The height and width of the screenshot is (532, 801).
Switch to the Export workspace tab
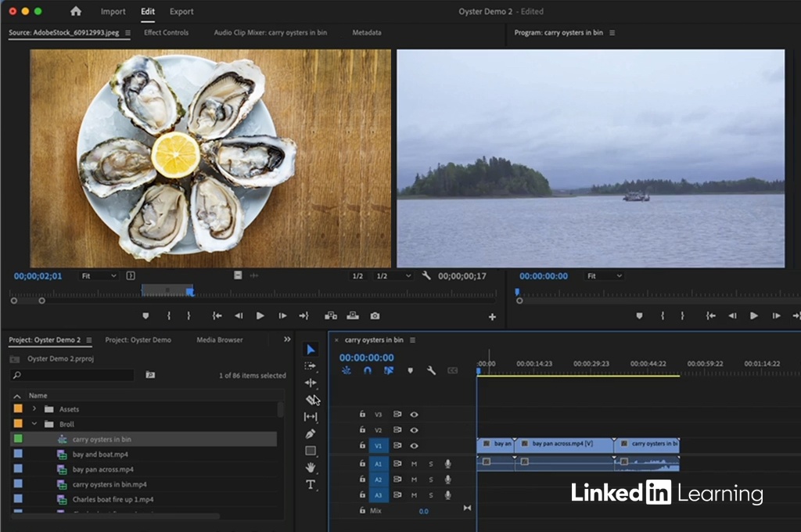181,12
